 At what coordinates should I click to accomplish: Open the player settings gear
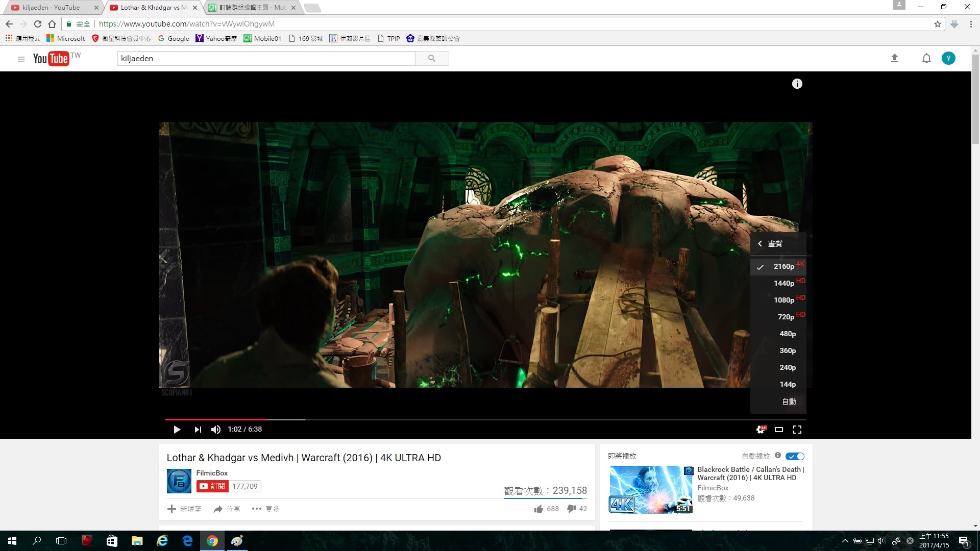(761, 430)
